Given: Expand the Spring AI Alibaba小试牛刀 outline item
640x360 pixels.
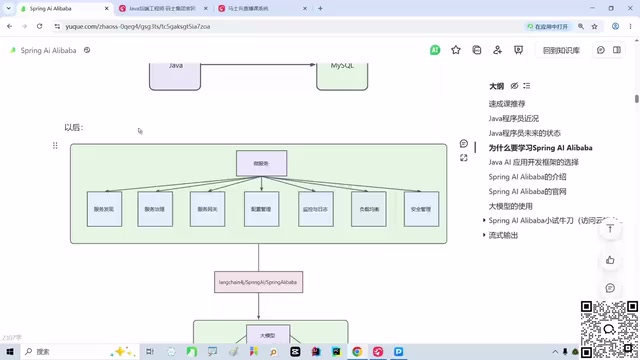Looking at the screenshot, I should coord(484,220).
